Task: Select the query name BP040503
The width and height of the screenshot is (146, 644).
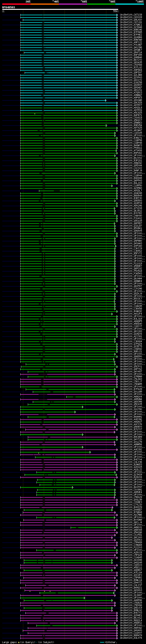Action: pyautogui.click(x=8, y=7)
